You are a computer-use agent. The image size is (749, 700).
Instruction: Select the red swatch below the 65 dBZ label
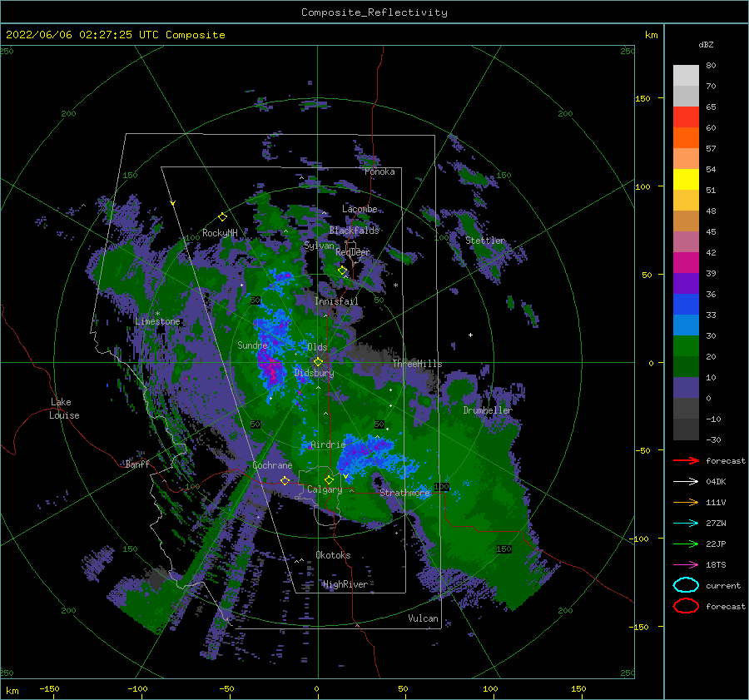(686, 117)
